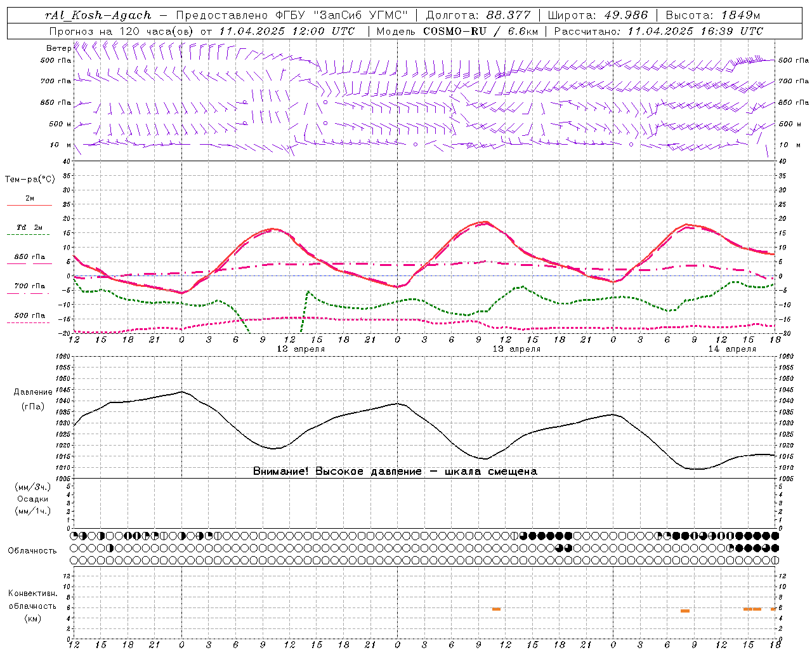Screen dimensions: 812x650
Task: Click the station name rAl_Kosh-Agach
Action: (98, 15)
